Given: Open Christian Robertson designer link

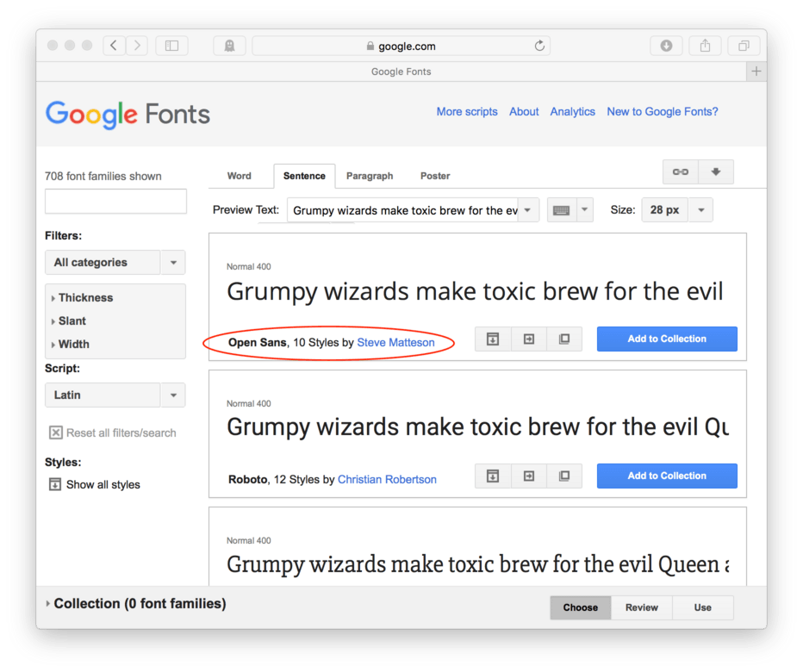Looking at the screenshot, I should [x=387, y=479].
